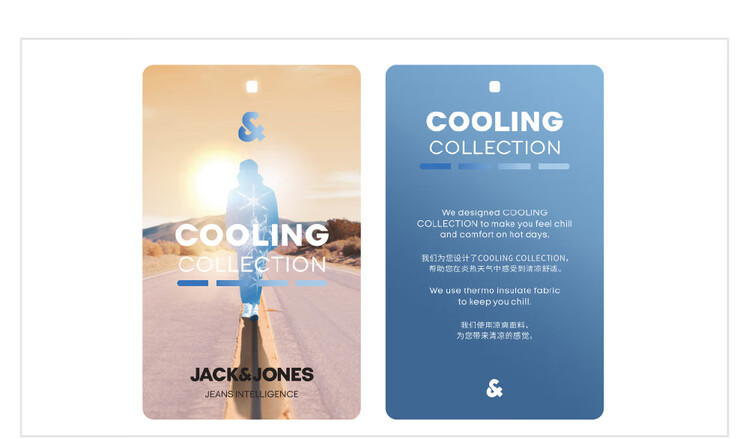
Task: Select the COOLING headline on the blue tag
Action: pos(494,121)
